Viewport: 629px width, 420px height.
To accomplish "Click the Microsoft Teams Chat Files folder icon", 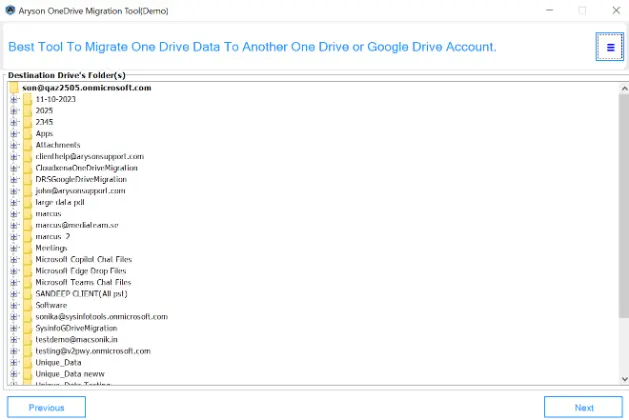I will pos(27,282).
